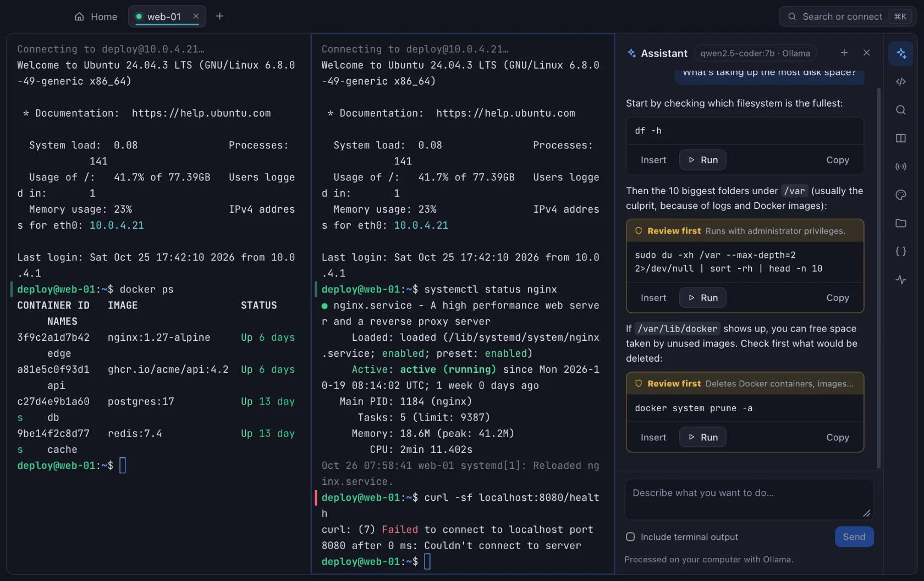Click active (running) status text
Image resolution: width=924 pixels, height=581 pixels.
pyautogui.click(x=448, y=369)
